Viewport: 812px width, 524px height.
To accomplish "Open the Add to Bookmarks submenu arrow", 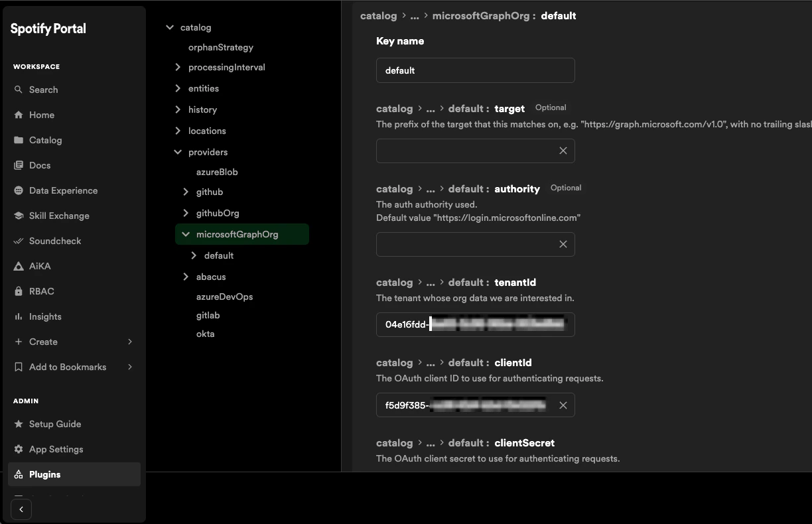I will click(x=130, y=367).
